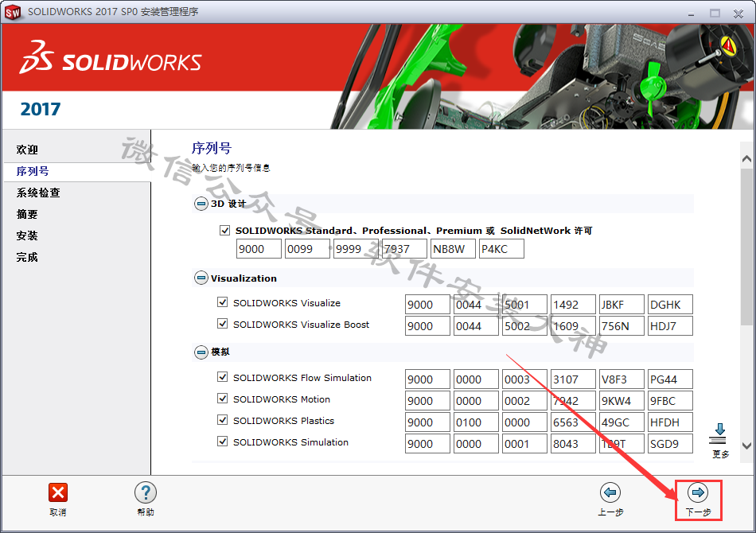The height and width of the screenshot is (533, 756).
Task: Click Visualize Boost serial field containing 1609
Action: (x=573, y=326)
